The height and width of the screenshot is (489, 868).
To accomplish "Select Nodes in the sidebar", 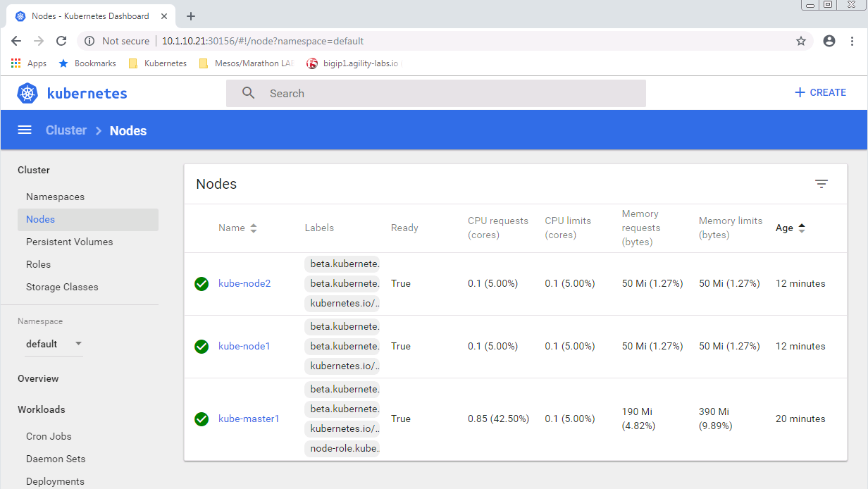I will 88,219.
